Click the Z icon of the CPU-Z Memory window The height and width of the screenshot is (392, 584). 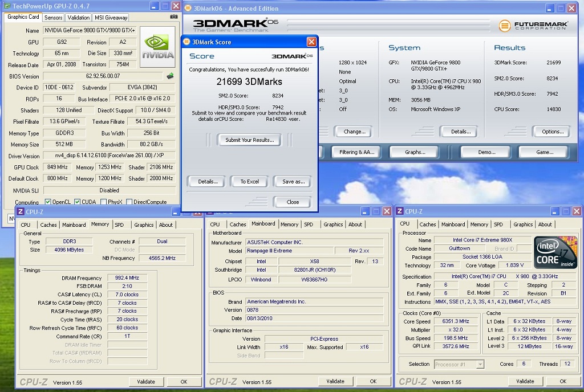[x=21, y=211]
